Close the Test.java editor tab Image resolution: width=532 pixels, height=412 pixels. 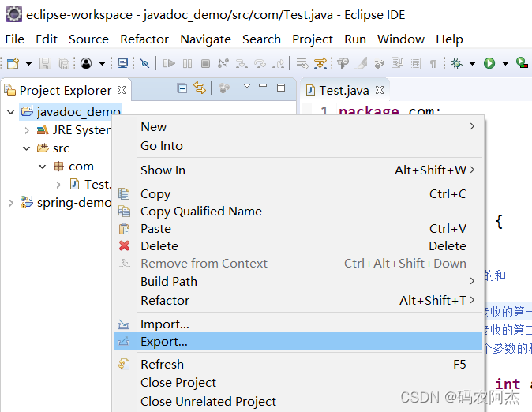380,90
